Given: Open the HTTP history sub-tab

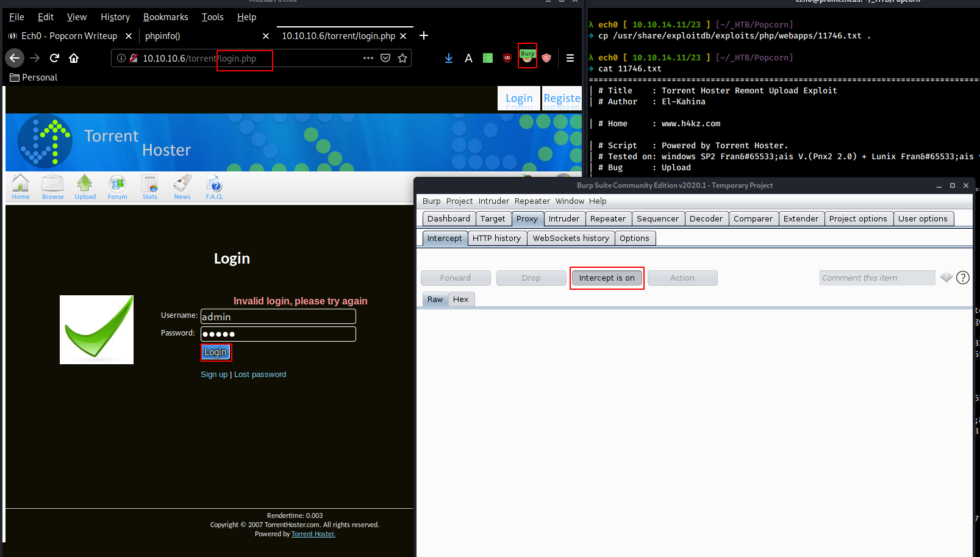Looking at the screenshot, I should (496, 238).
